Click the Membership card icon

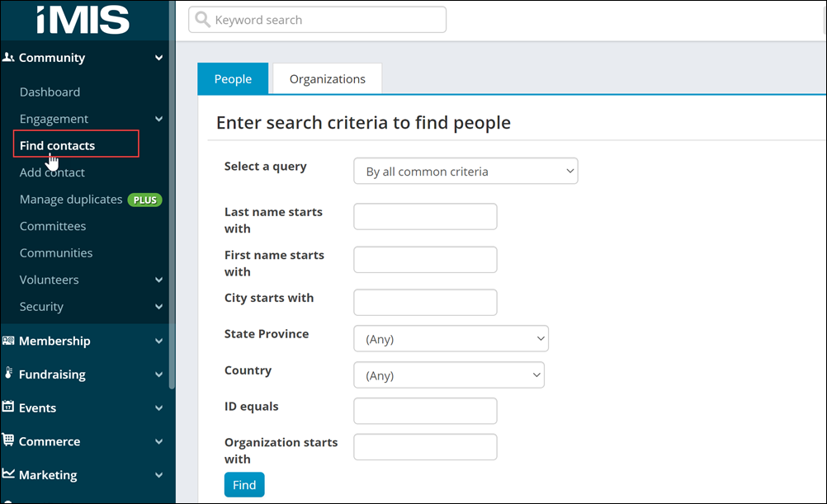(x=8, y=340)
